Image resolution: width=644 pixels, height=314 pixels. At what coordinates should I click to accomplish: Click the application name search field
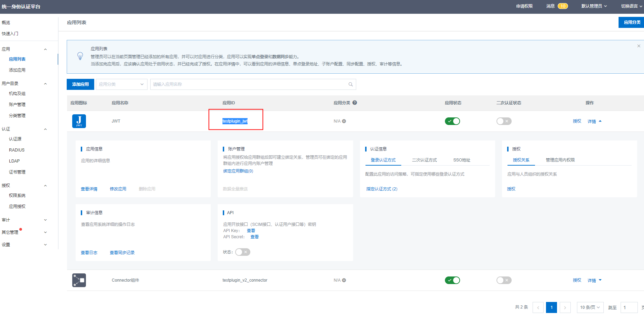coord(249,84)
